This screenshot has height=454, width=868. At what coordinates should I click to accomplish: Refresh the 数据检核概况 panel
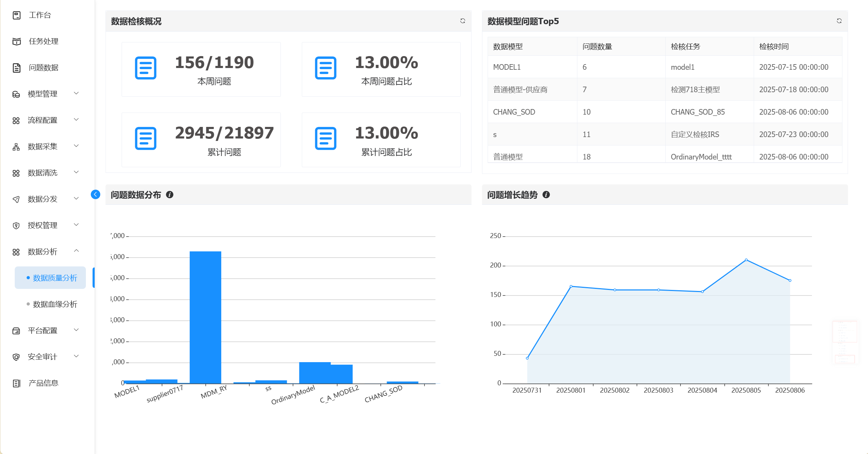coord(462,21)
